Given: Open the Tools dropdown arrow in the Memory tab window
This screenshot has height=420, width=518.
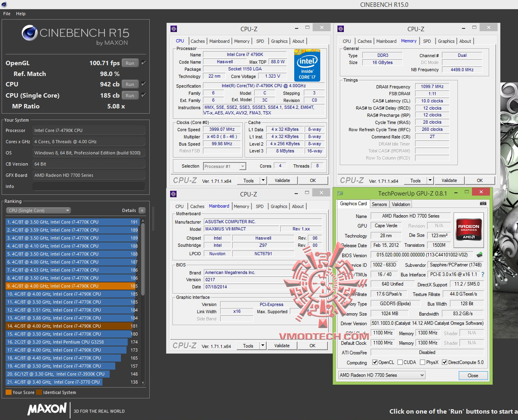Looking at the screenshot, I should (430, 180).
